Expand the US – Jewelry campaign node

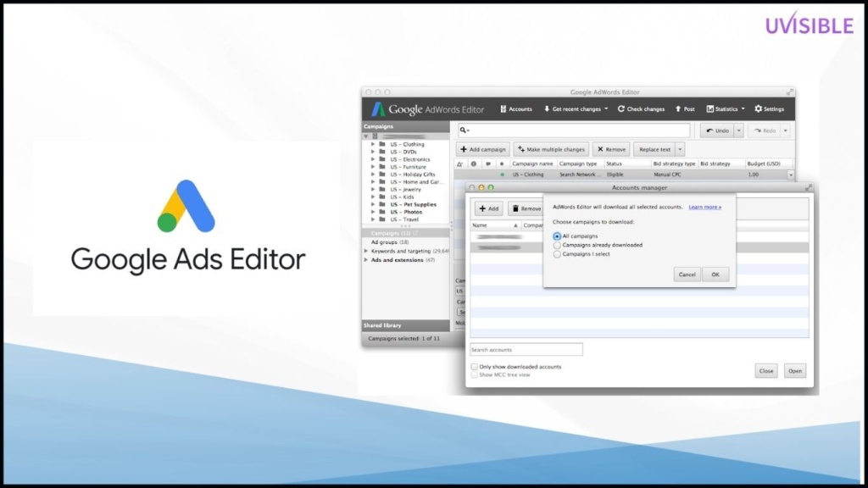click(x=373, y=189)
